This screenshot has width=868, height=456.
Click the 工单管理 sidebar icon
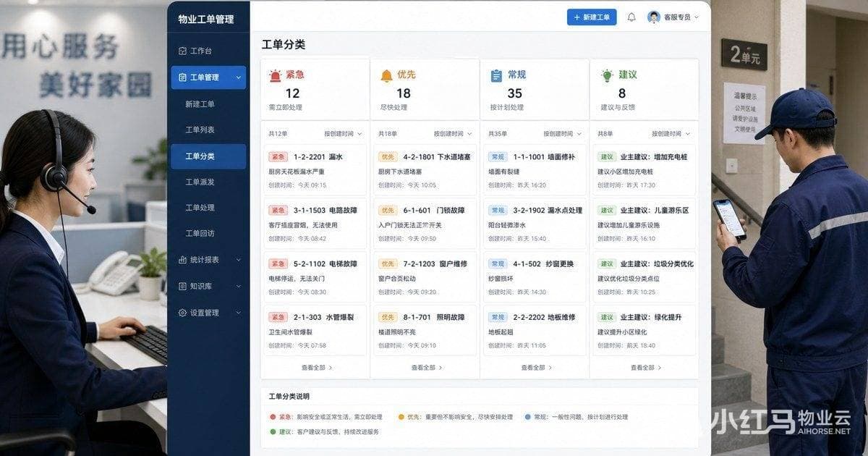click(x=182, y=77)
